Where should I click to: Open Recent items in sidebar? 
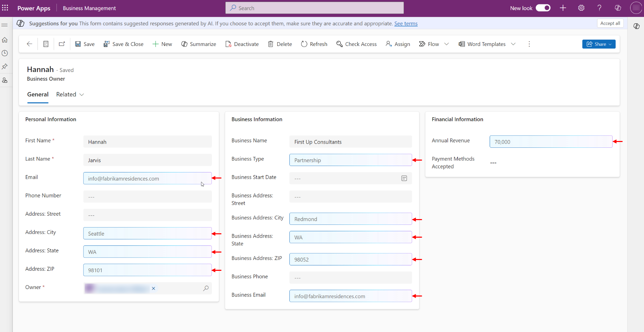tap(5, 53)
